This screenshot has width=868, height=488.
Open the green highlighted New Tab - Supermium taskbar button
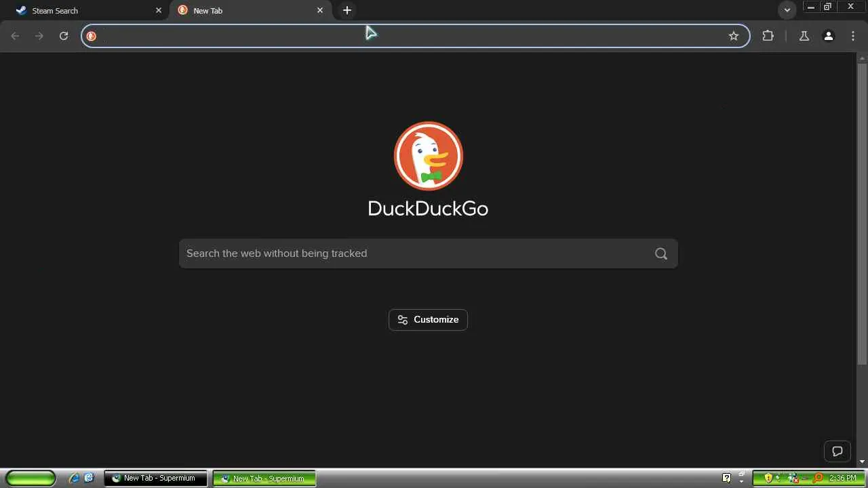click(264, 479)
